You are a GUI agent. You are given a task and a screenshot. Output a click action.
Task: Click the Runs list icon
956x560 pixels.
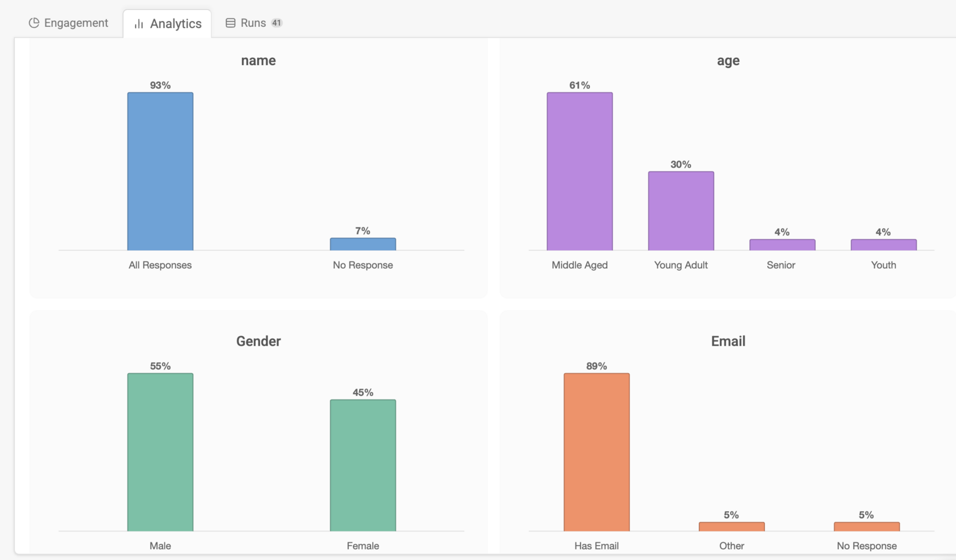click(x=230, y=23)
